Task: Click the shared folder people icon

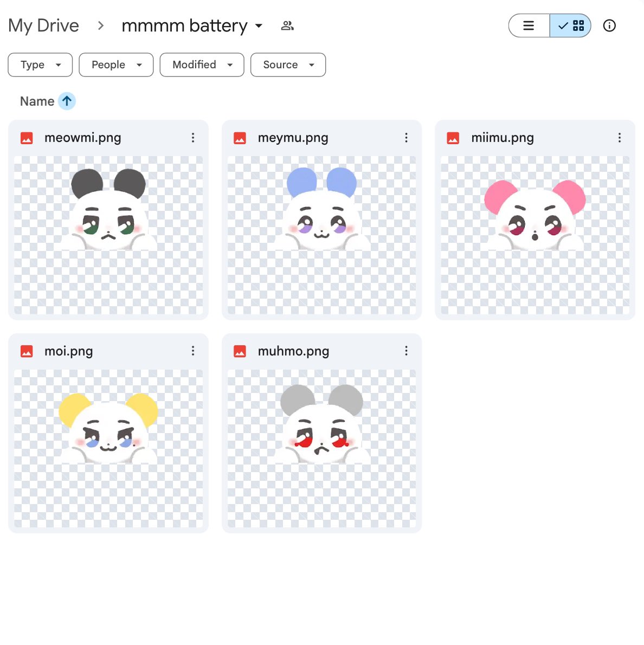Action: [287, 25]
